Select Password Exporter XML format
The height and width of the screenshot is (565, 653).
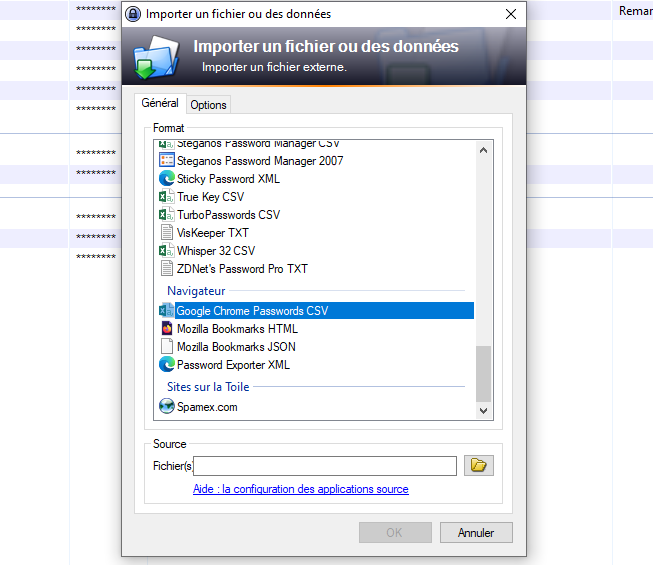pos(233,365)
